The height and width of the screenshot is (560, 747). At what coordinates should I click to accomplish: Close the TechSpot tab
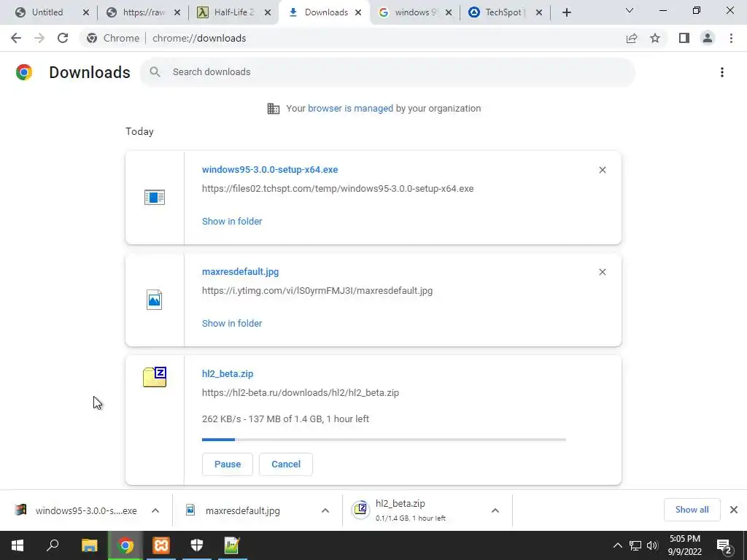point(539,12)
